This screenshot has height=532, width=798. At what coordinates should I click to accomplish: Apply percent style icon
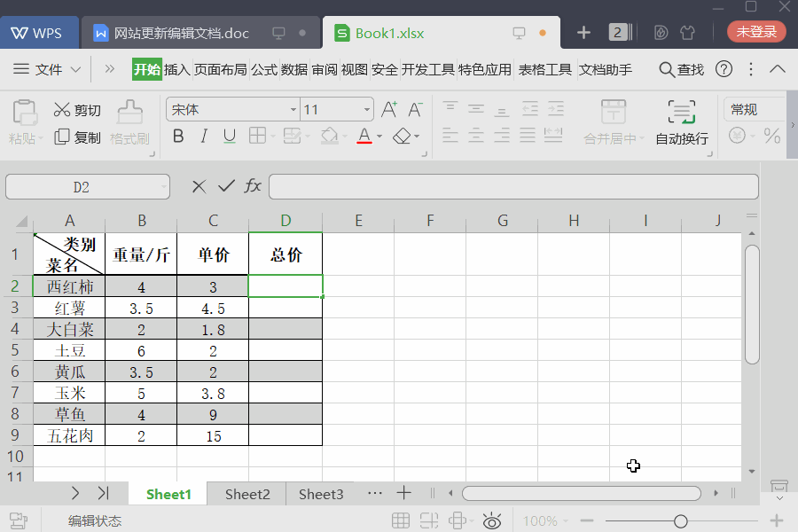772,136
